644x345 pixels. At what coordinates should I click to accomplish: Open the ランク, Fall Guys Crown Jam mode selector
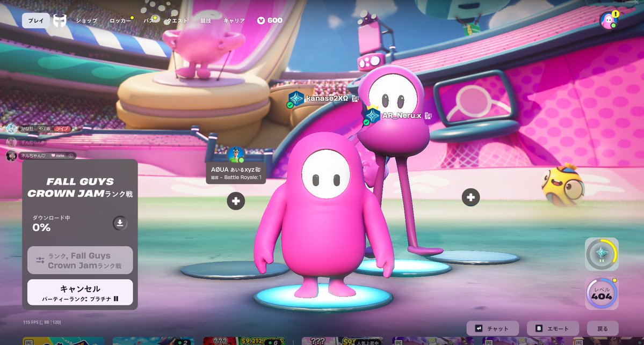click(x=80, y=260)
